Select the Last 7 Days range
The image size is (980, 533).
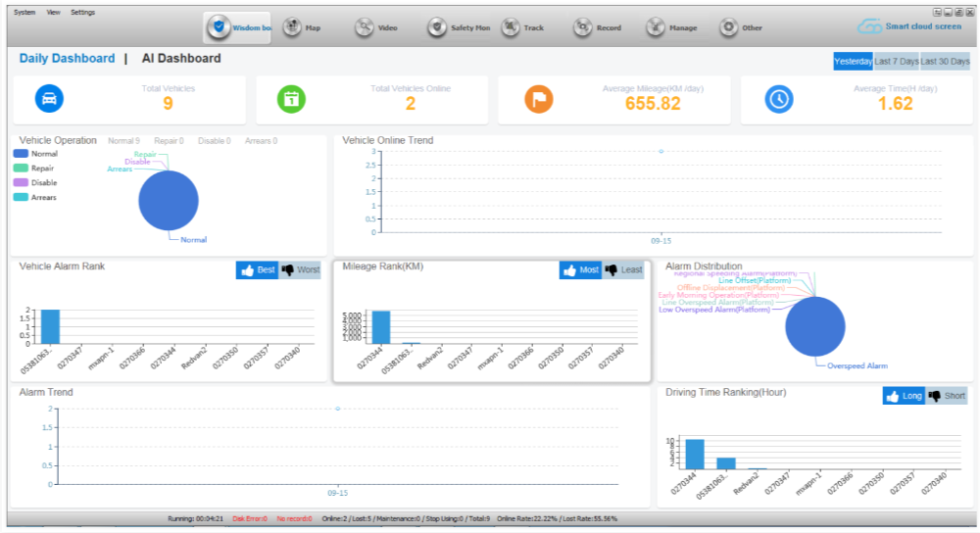896,61
